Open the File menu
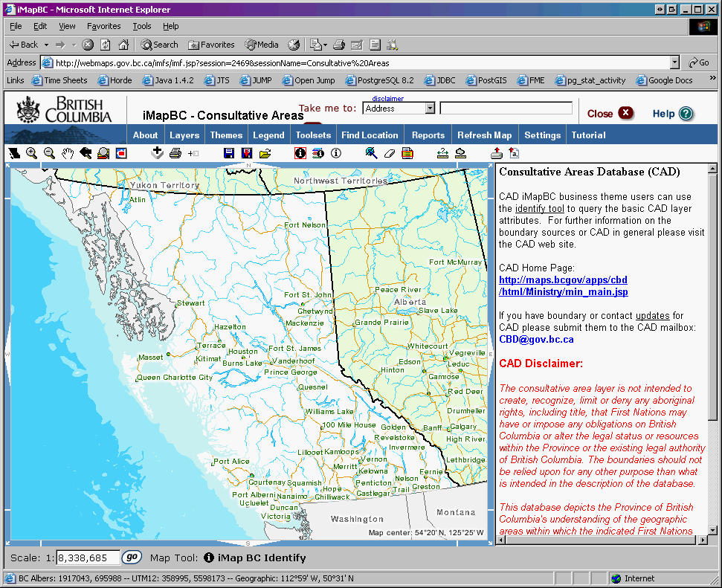Image resolution: width=722 pixels, height=588 pixels. coord(16,26)
